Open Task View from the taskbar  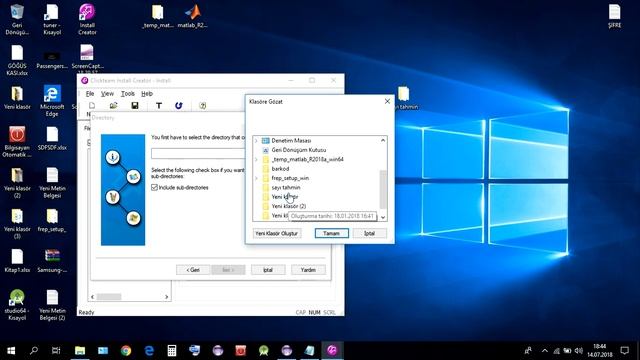click(56, 351)
